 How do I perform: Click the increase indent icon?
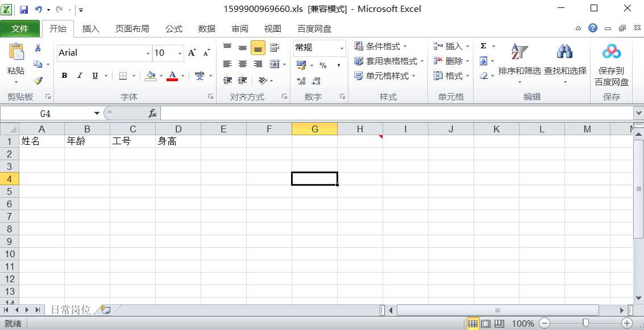tap(242, 81)
